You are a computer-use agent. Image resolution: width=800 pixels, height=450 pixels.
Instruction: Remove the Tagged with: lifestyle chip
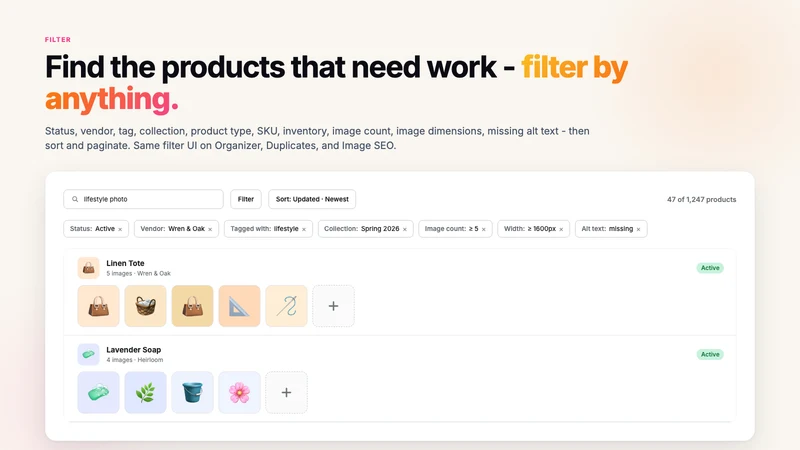click(304, 230)
